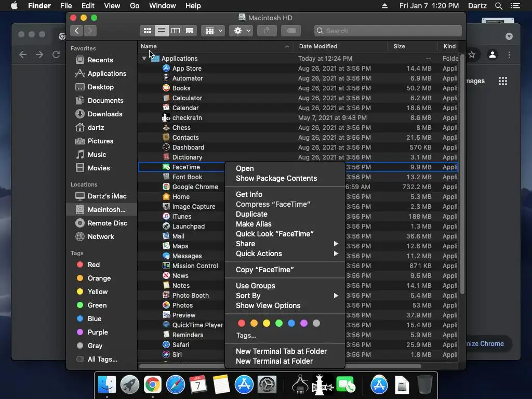532x399 pixels.
Task: Collapse the Applications folder disclosure triangle
Action: pos(144,58)
